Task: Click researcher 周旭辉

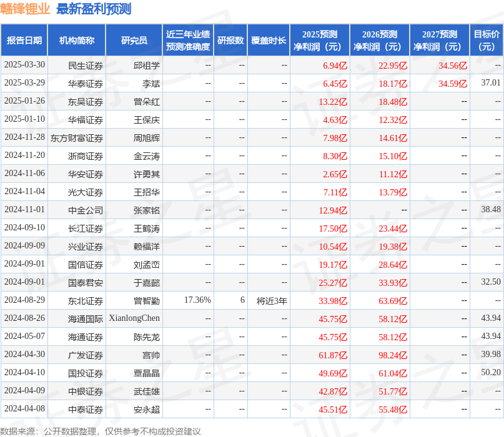Action: pos(147,138)
